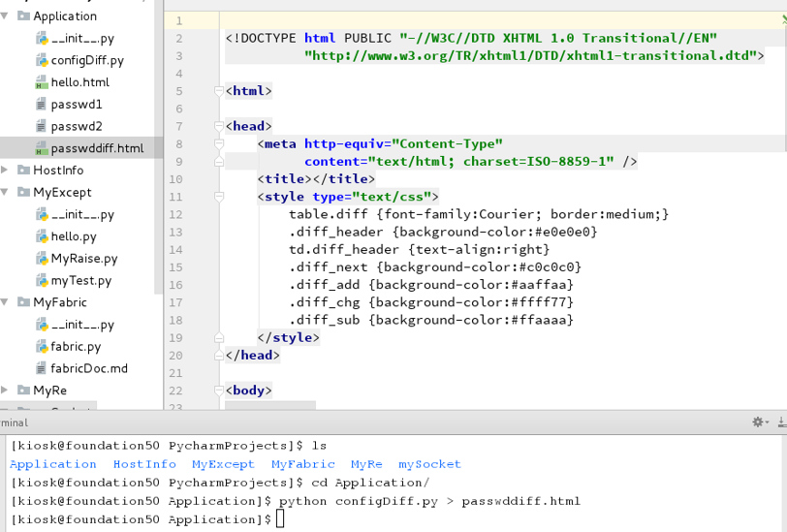This screenshot has height=532, width=787.
Task: Click the project tree vertical scrollbar
Action: [159, 145]
